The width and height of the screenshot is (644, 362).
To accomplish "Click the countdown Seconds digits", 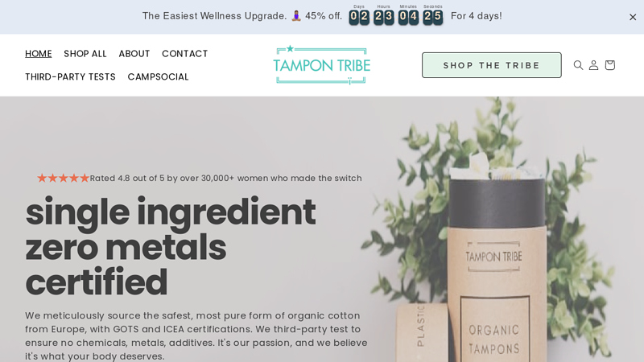I will (433, 17).
